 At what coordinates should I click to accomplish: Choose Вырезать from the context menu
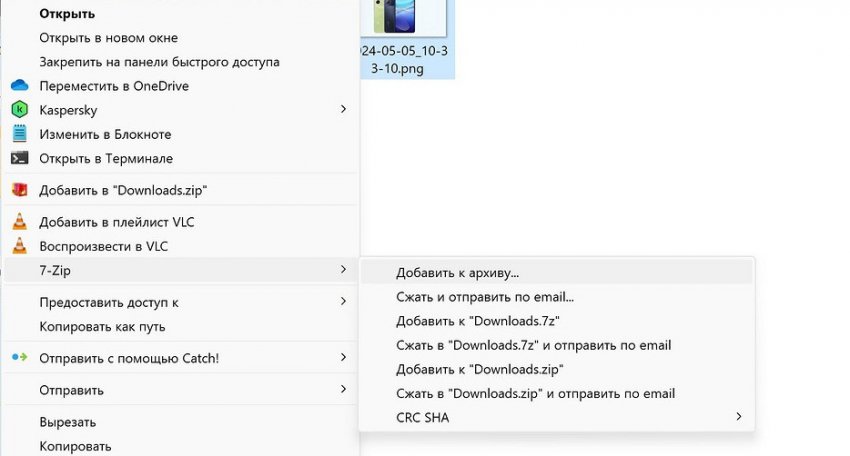(x=67, y=422)
